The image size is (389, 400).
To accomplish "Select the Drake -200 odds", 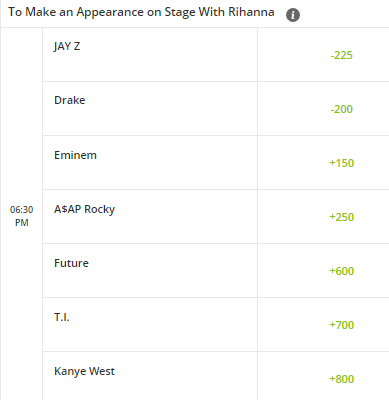I will tap(341, 109).
